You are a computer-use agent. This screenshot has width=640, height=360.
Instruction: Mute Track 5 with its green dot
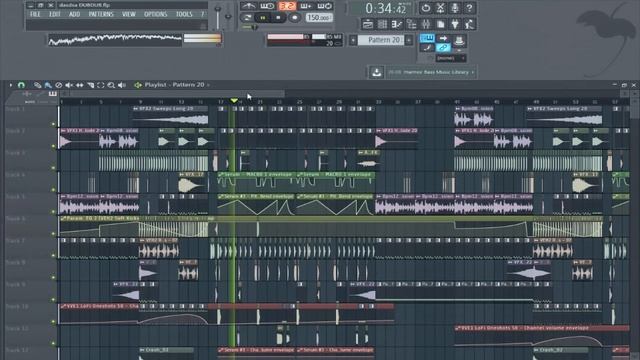(53, 211)
